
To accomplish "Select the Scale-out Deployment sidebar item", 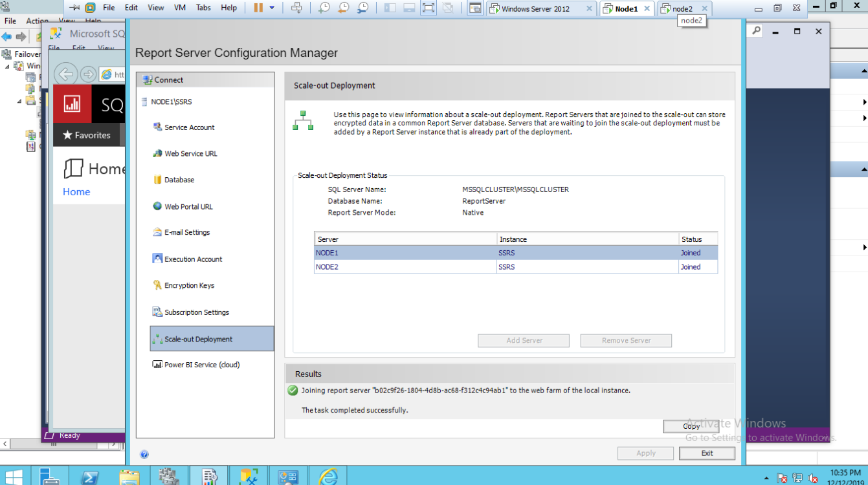I will tap(212, 339).
